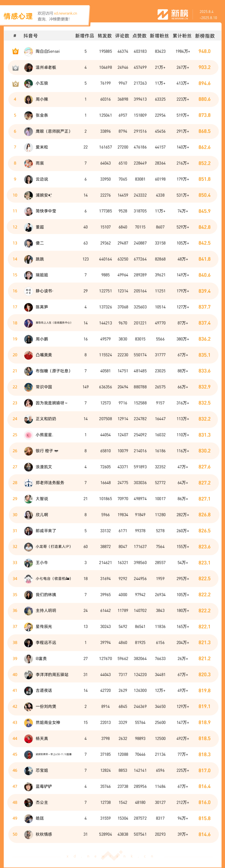Open 陶白白Sensei's avatar
The height and width of the screenshot is (868, 225).
pyautogui.click(x=29, y=51)
